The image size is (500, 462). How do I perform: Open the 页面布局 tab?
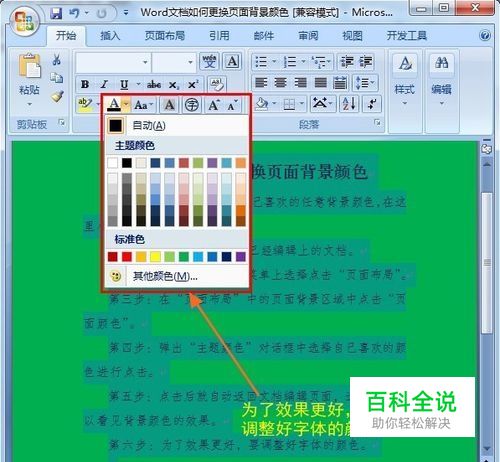[165, 35]
